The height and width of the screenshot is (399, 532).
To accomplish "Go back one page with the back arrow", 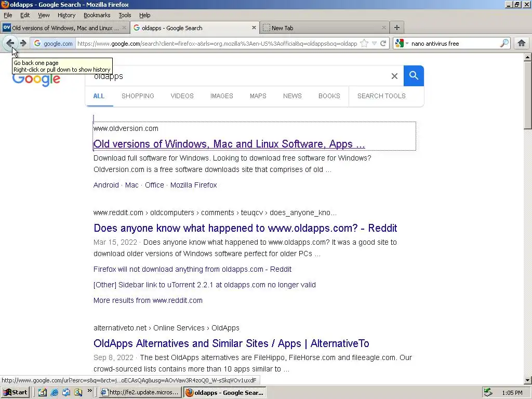I will [x=10, y=43].
